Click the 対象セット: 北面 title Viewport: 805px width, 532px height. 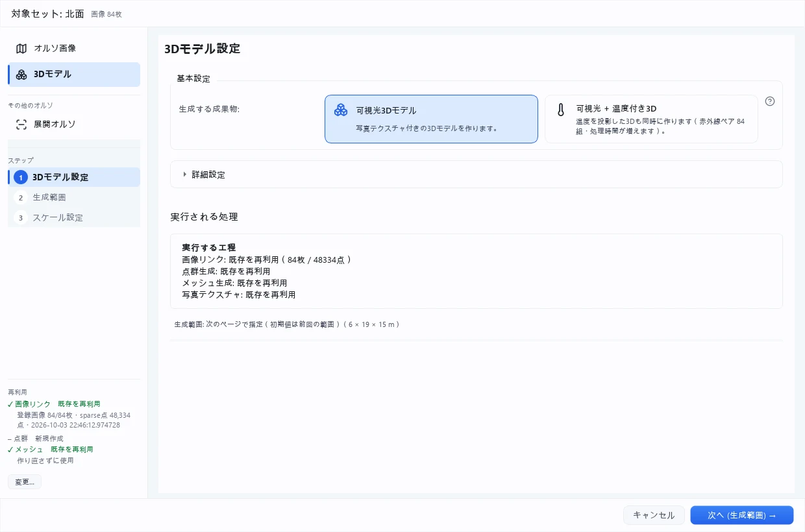point(47,14)
